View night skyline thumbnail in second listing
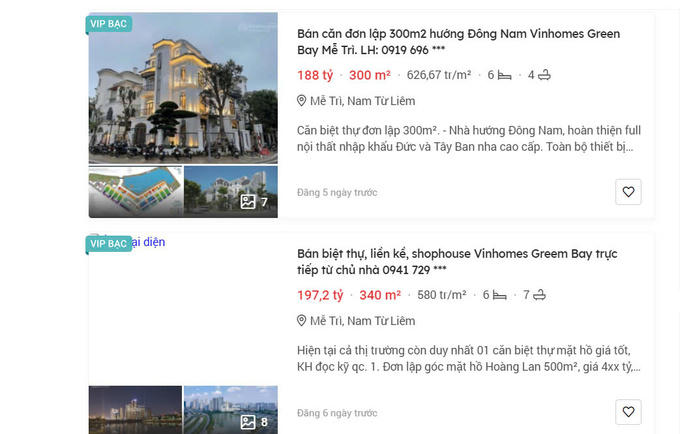680x434 pixels. (x=135, y=410)
